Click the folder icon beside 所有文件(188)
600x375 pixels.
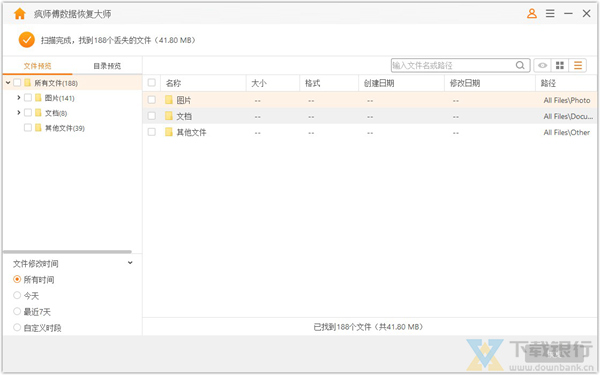tap(28, 83)
